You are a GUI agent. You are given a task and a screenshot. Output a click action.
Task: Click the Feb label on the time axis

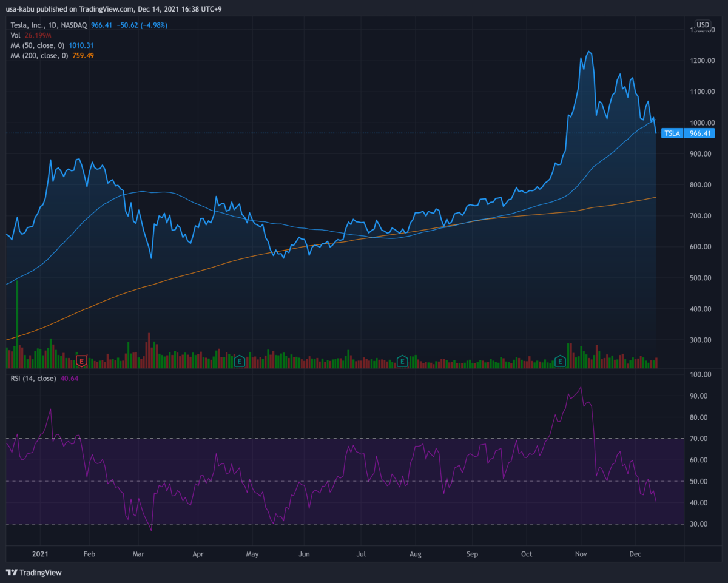(x=89, y=554)
